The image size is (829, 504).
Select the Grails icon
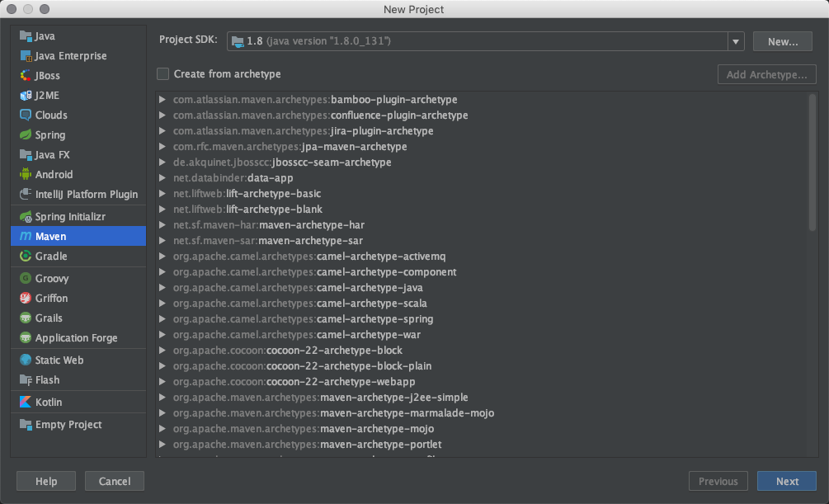coord(26,318)
